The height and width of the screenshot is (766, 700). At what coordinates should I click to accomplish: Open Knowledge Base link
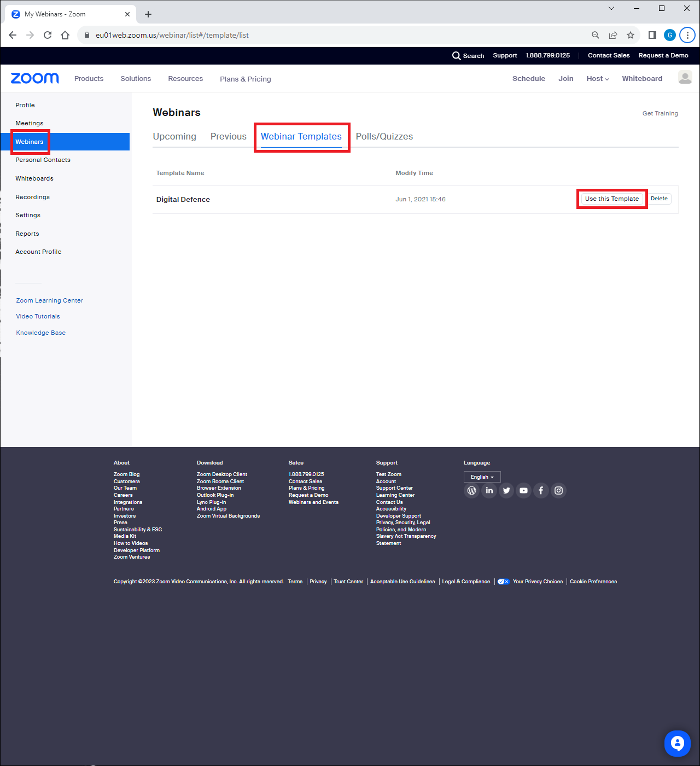pos(41,333)
